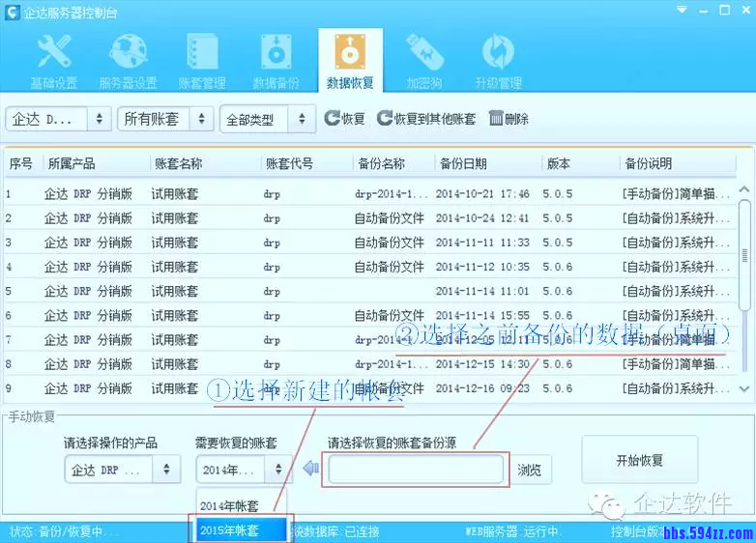
Task: Click the 删除 toolbar button
Action: coord(509,119)
